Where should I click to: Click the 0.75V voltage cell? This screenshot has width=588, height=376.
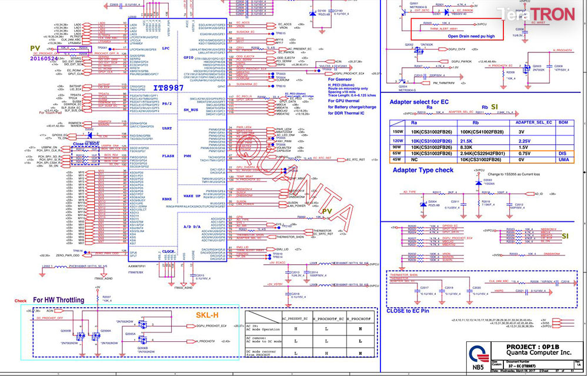(524, 153)
